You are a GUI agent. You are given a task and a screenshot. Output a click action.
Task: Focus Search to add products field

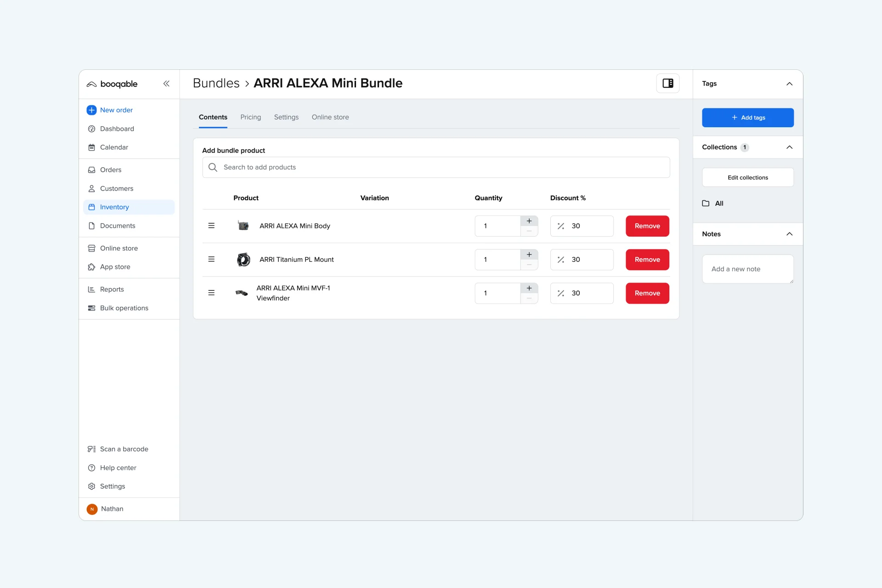[436, 167]
